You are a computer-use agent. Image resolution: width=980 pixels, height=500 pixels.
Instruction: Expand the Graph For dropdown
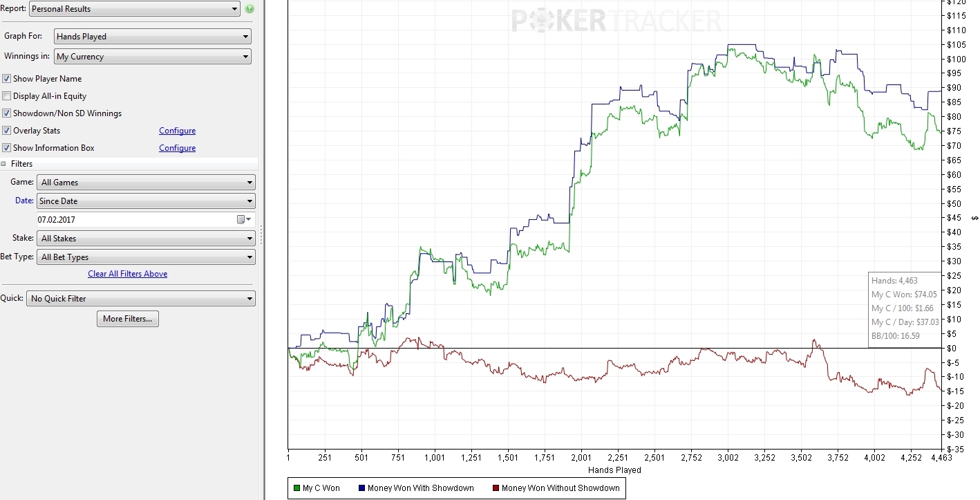tap(153, 37)
